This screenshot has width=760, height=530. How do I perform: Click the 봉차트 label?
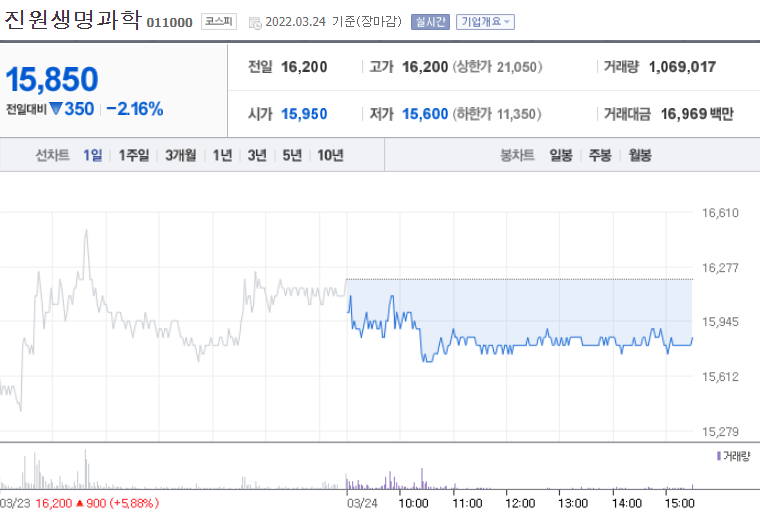point(517,155)
